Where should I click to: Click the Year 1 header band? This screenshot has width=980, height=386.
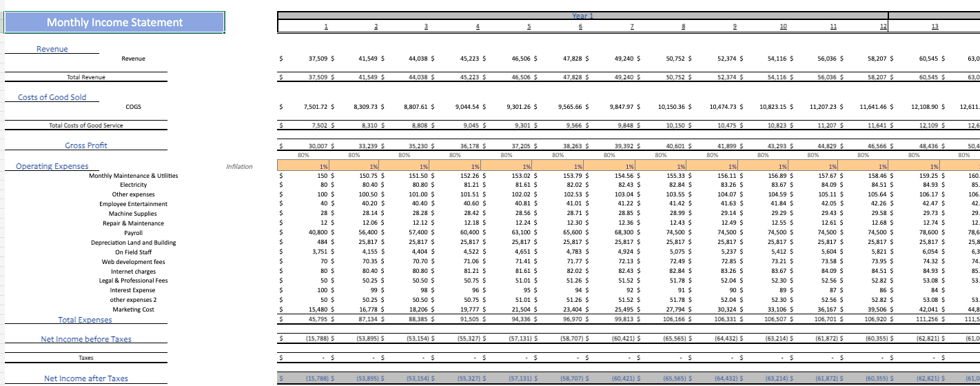[x=583, y=15]
